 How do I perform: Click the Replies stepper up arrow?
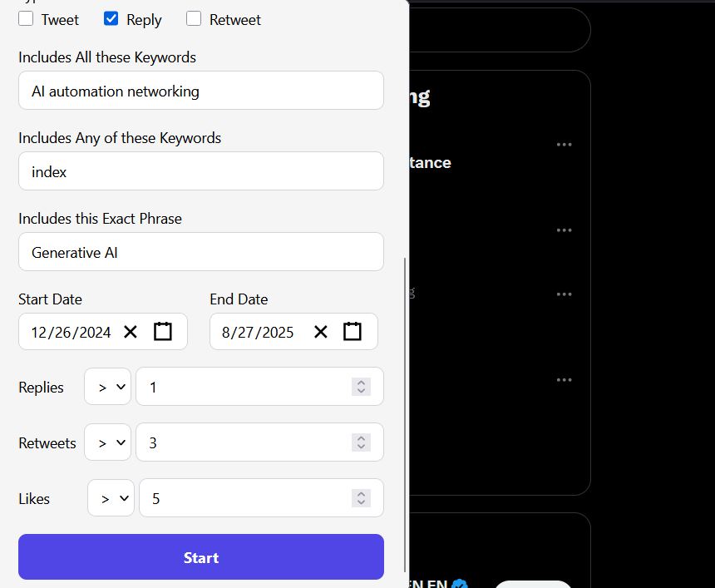pyautogui.click(x=361, y=383)
